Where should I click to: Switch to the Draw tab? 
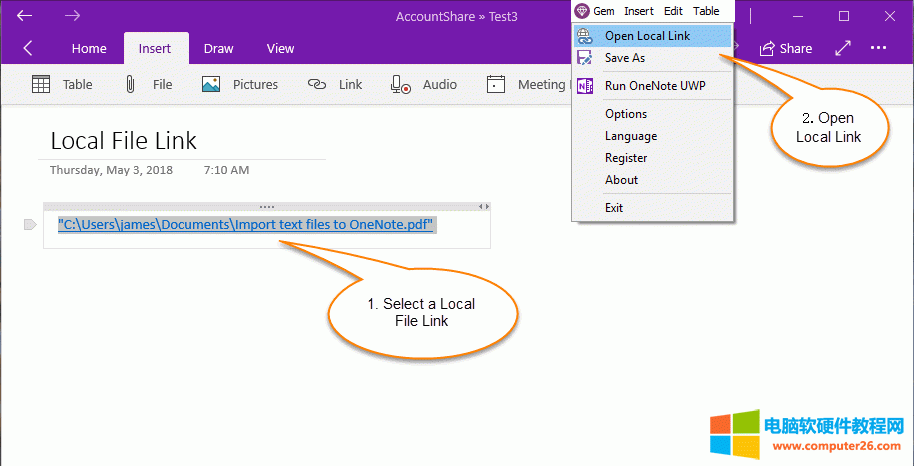[x=218, y=48]
